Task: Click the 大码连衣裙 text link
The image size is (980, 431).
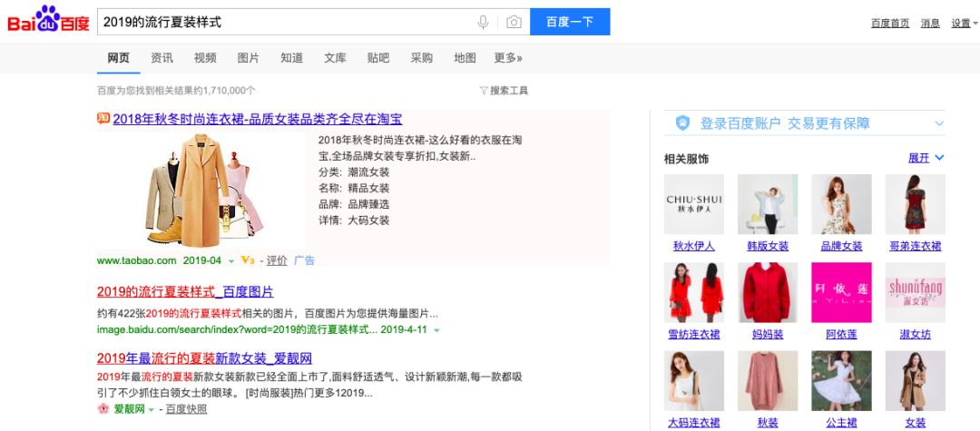Action: click(694, 423)
